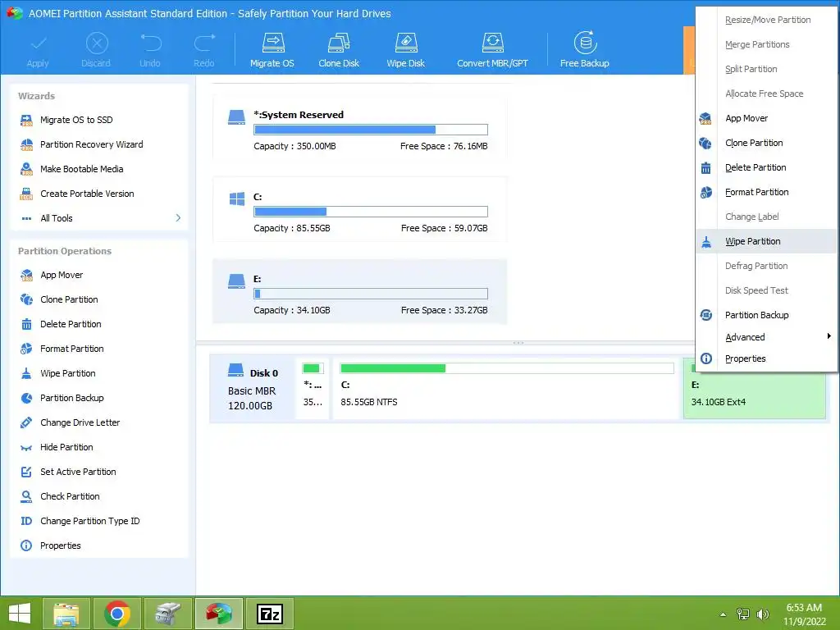This screenshot has height=630, width=840.
Task: Open 7-Zip from the taskbar
Action: 269,614
